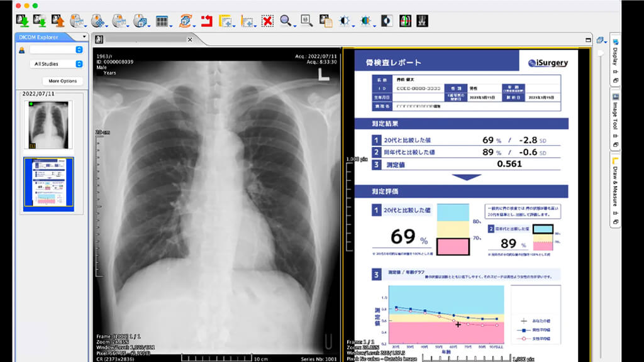
Task: Toggle the invert contrast half-circle icon
Action: pos(386,21)
